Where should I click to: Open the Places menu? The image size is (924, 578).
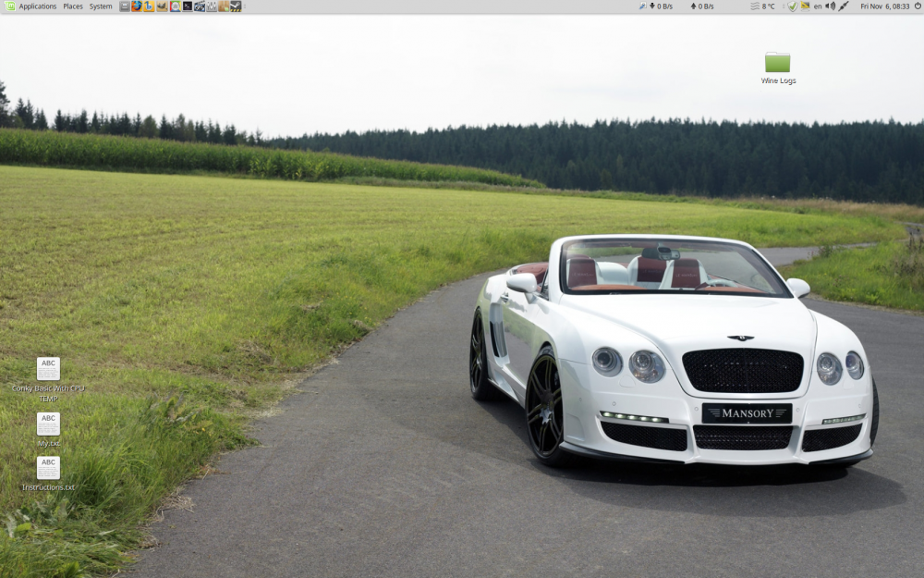[73, 6]
